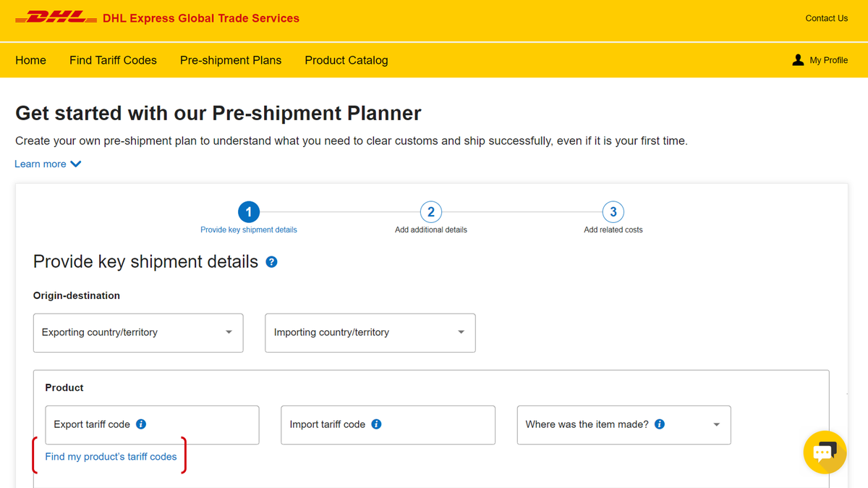Expand the Learn more section
The height and width of the screenshot is (488, 868).
point(48,164)
